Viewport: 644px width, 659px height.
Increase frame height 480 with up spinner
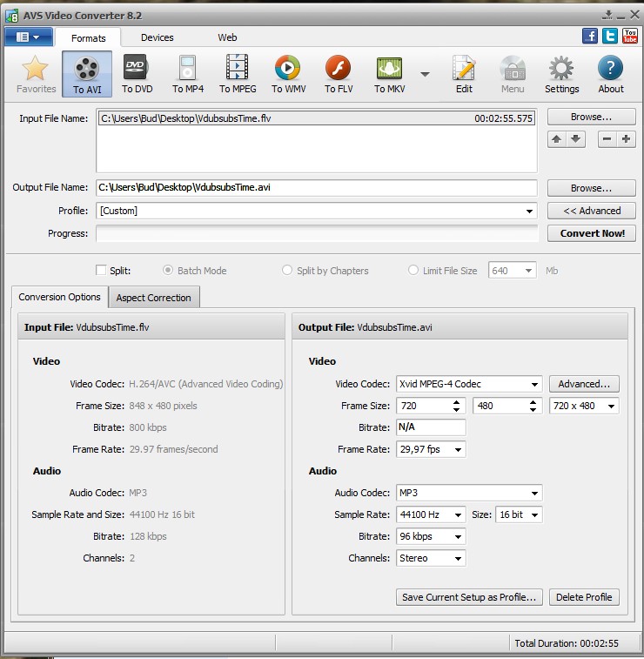533,402
